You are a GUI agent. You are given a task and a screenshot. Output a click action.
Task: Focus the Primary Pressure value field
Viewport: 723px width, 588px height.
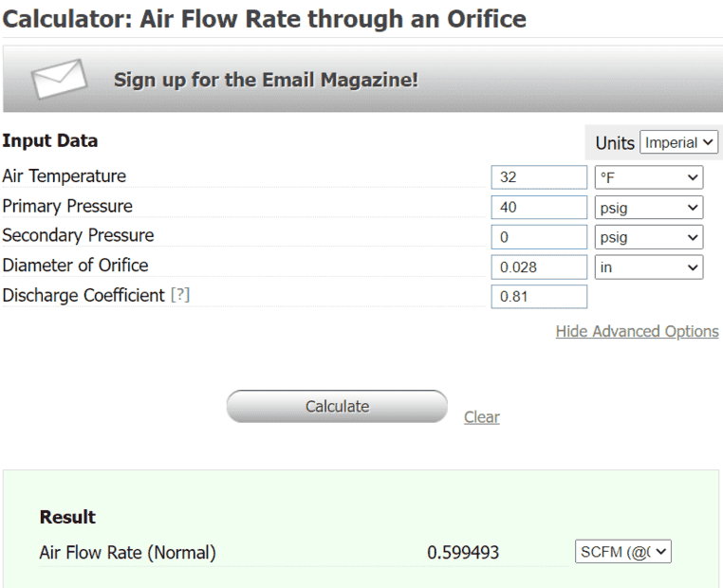[539, 207]
